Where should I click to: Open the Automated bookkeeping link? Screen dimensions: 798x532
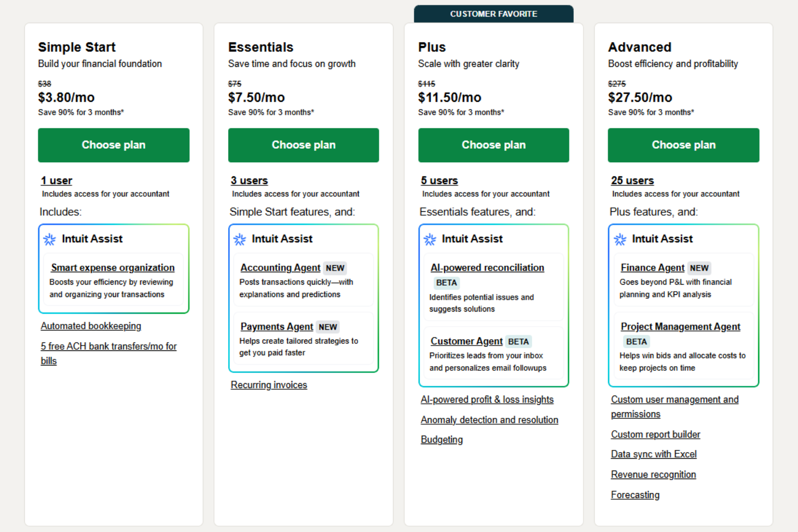click(x=91, y=326)
